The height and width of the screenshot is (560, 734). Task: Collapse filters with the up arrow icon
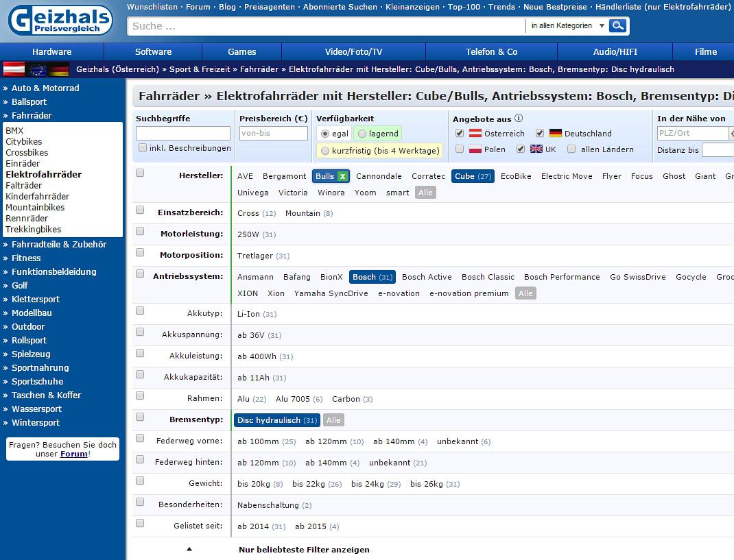189,549
